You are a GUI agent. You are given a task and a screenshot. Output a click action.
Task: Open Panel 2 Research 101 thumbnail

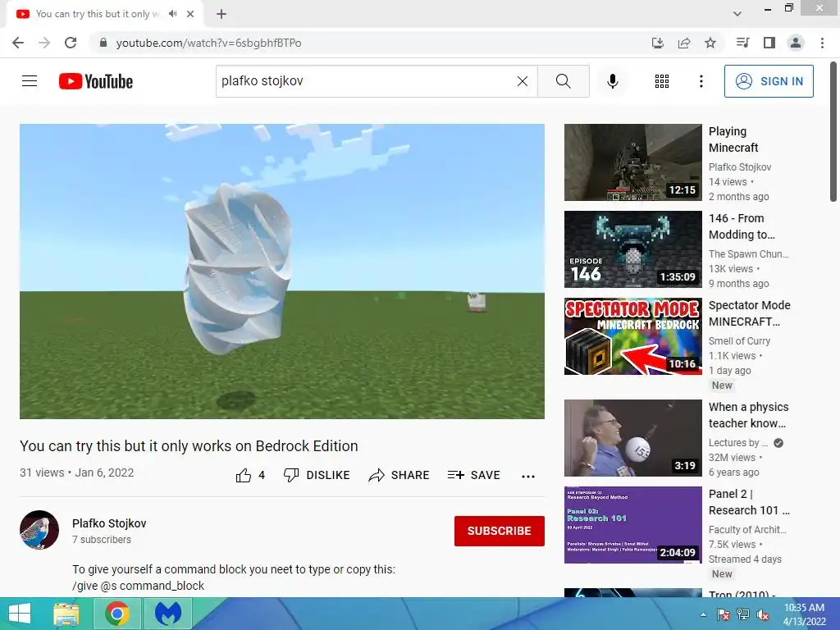click(632, 525)
